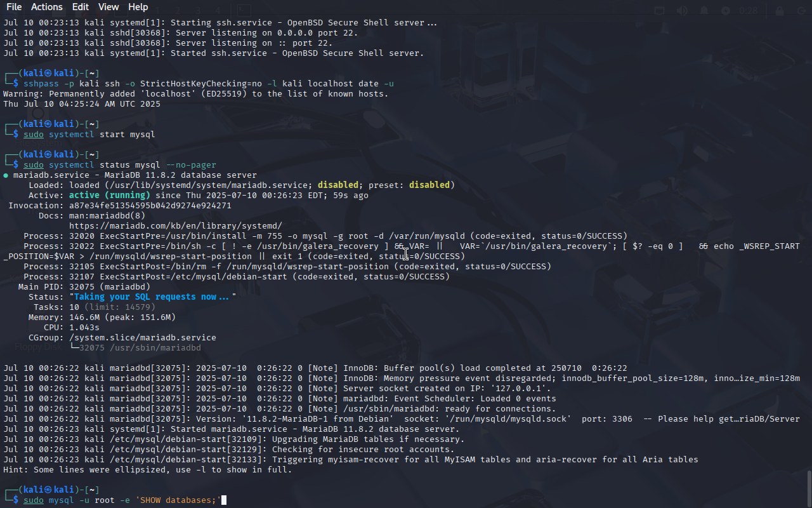Click the Process 32107 debian-start line
812x508 pixels.
click(x=237, y=277)
